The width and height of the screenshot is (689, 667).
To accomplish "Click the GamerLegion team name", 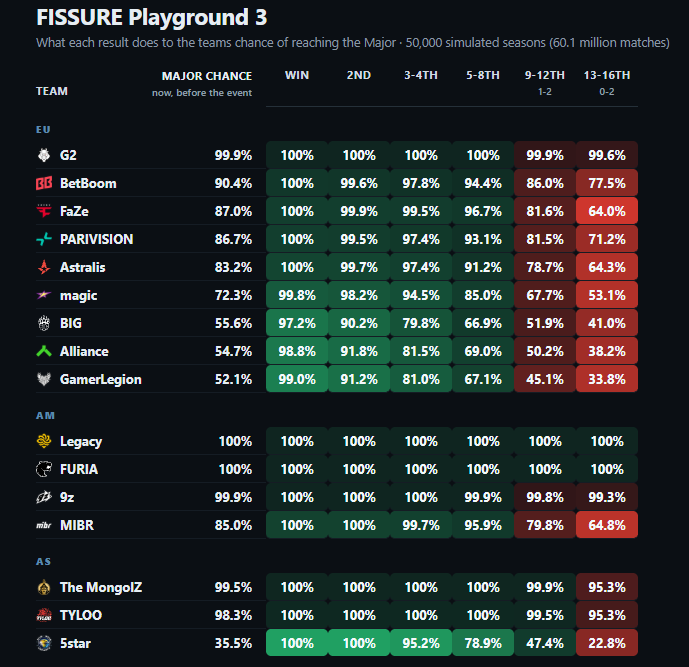I will (x=101, y=379).
